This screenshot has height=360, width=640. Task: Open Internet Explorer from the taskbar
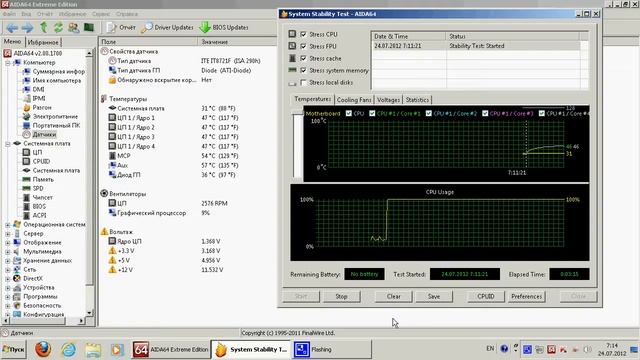click(x=68, y=350)
